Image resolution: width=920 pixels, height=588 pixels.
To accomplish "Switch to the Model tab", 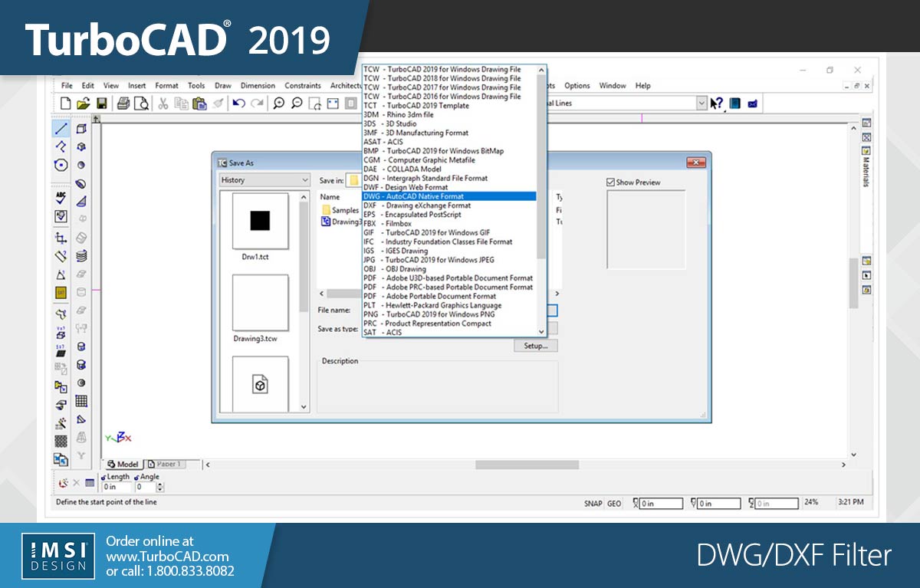I will click(123, 465).
